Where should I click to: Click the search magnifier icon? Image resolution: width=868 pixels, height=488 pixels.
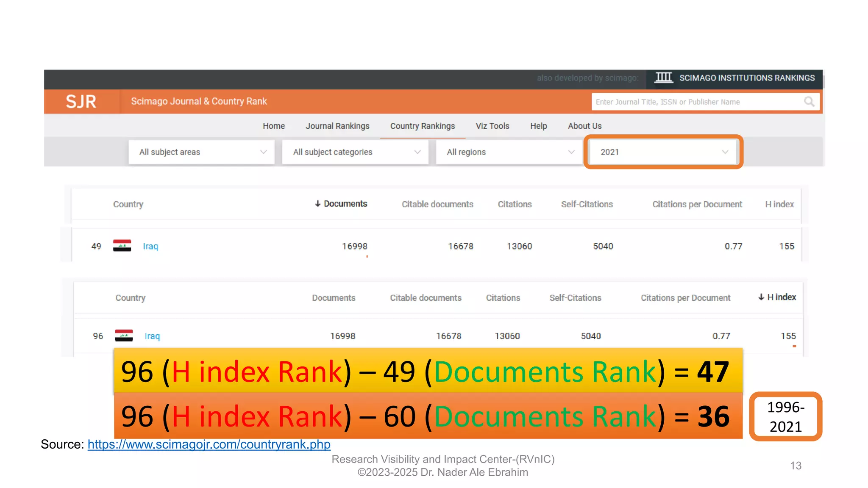809,102
